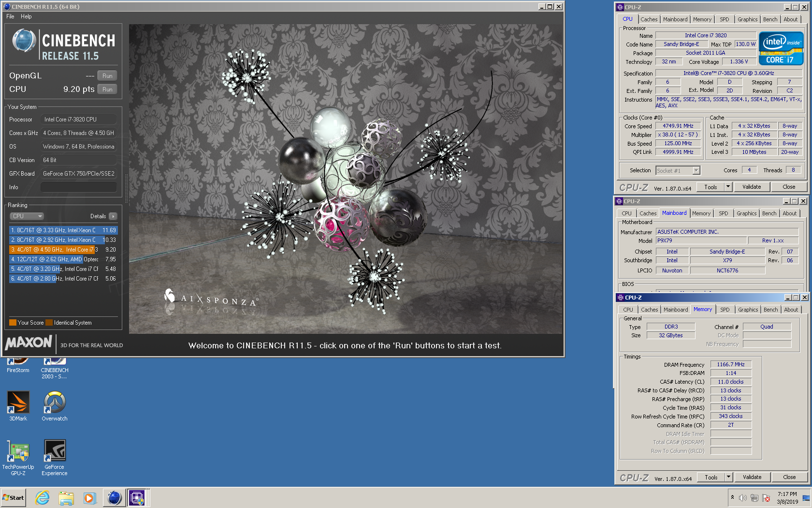Open the Graphics tab in bottom CPU-Z window
Screen dimensions: 812x508
[748, 310]
